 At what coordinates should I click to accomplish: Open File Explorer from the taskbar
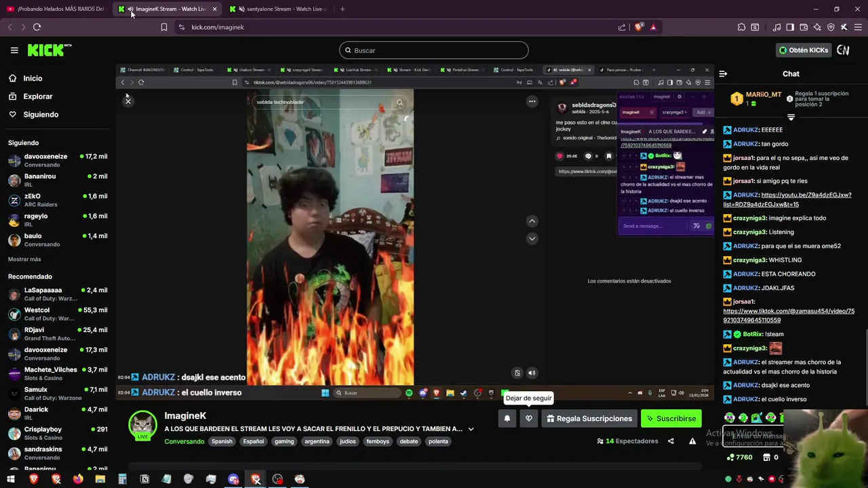(100, 479)
